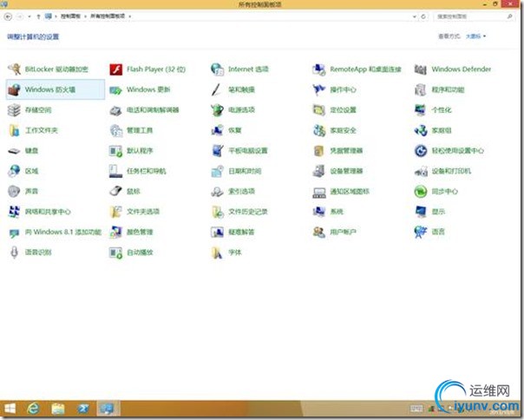Click the Color Management (颜色管理) link
The width and height of the screenshot is (524, 420).
140,232
